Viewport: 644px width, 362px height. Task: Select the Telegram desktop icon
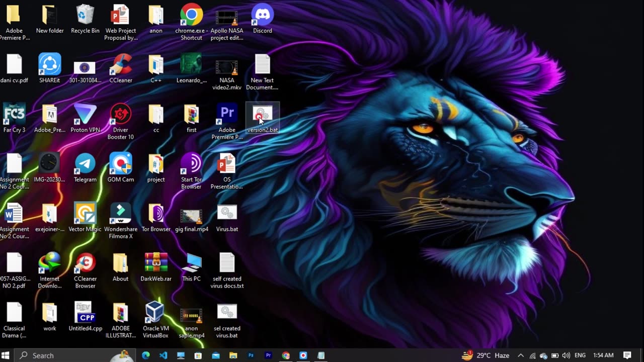pos(85,168)
